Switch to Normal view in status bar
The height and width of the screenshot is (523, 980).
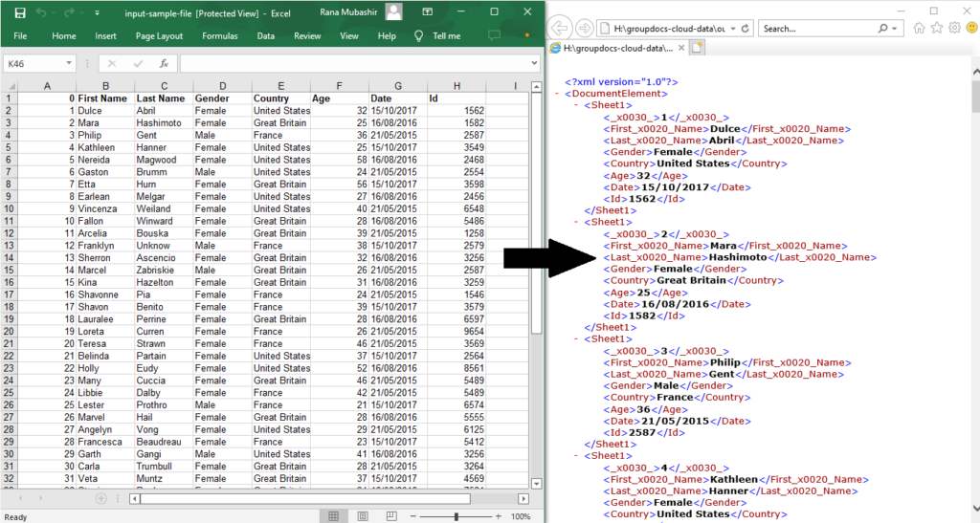334,516
